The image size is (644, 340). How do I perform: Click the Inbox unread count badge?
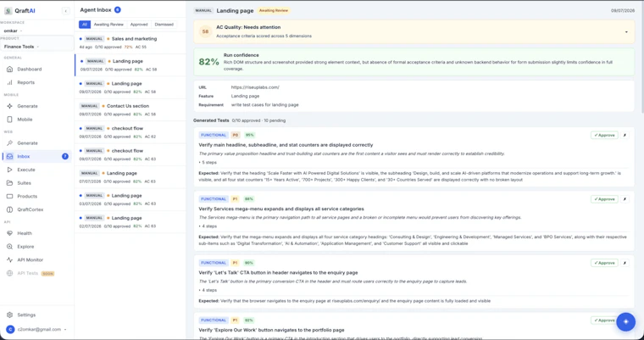(x=65, y=156)
